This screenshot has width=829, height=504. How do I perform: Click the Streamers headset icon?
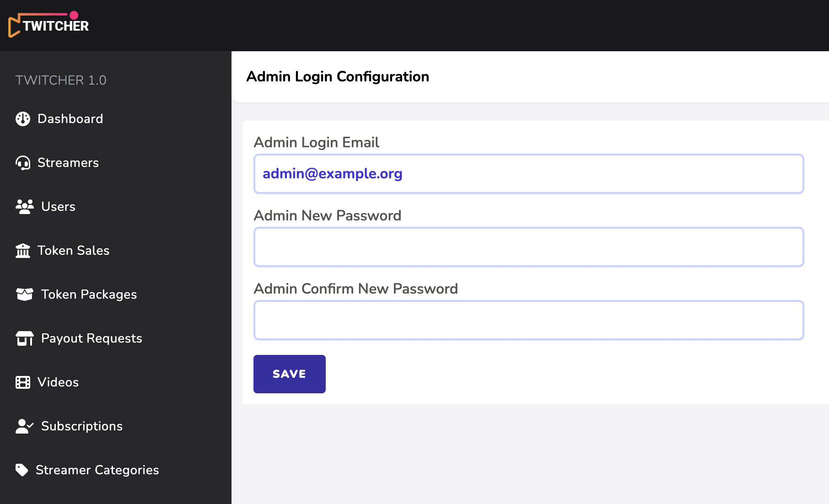23,163
